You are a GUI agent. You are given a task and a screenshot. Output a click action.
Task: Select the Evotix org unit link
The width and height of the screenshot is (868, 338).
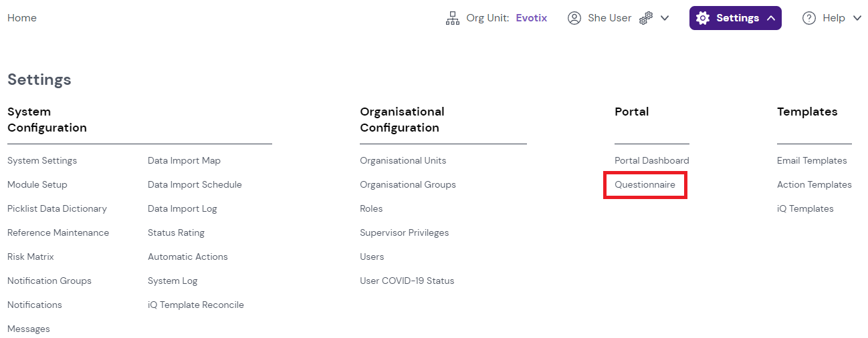point(531,18)
